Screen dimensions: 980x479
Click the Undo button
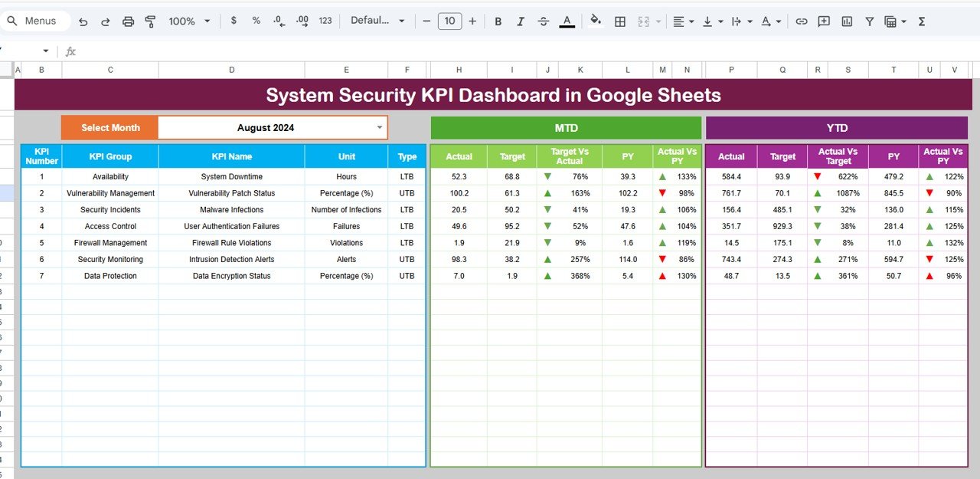pyautogui.click(x=83, y=21)
